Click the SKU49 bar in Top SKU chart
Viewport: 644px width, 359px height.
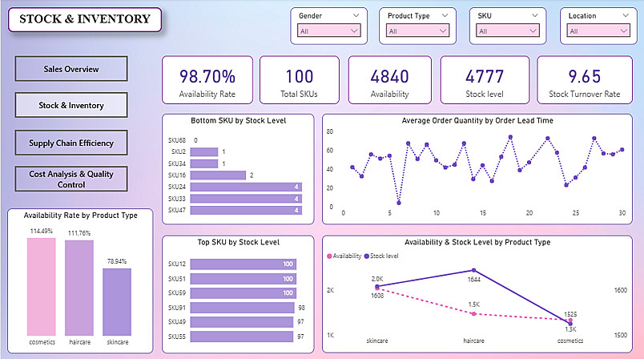click(x=242, y=321)
